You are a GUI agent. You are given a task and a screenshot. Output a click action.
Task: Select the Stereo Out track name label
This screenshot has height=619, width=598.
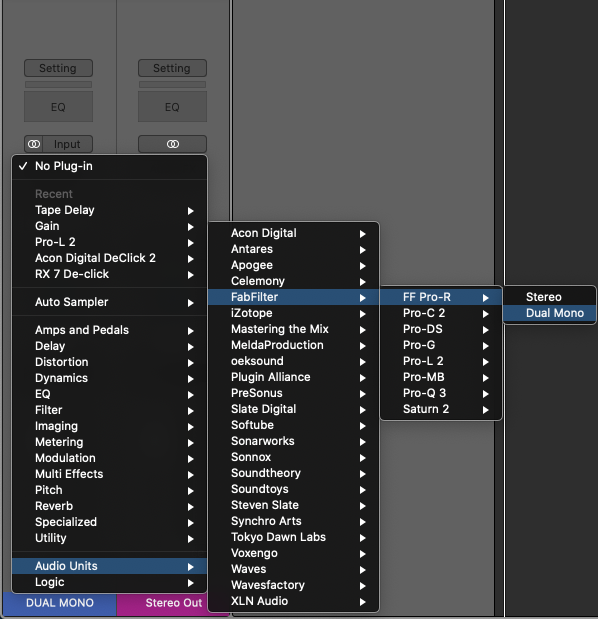pyautogui.click(x=174, y=603)
